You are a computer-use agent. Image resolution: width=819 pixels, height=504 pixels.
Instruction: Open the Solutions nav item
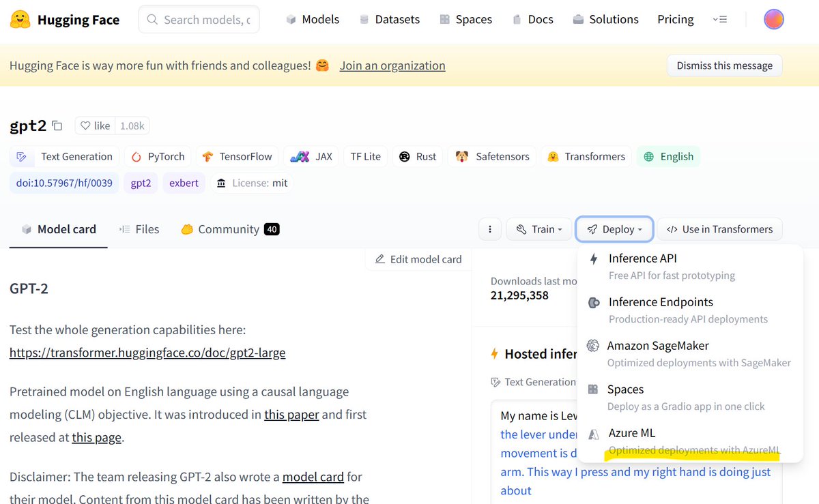coord(605,19)
